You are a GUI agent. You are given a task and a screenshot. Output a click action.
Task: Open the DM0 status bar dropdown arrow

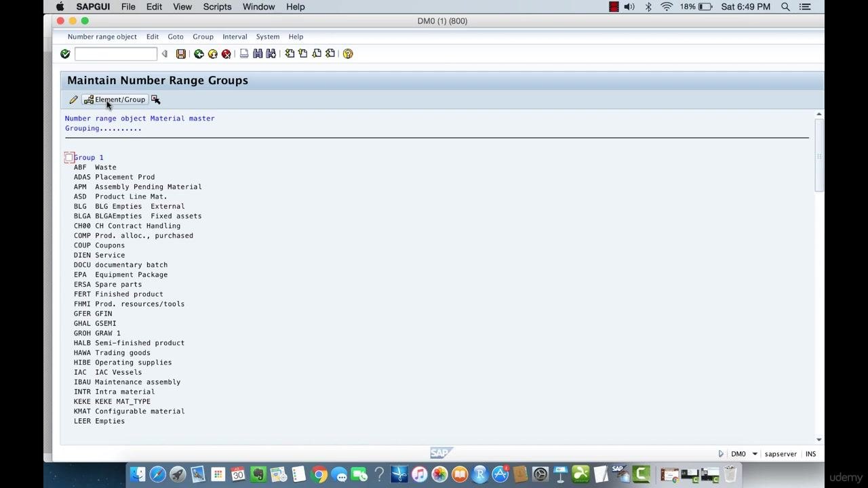754,454
